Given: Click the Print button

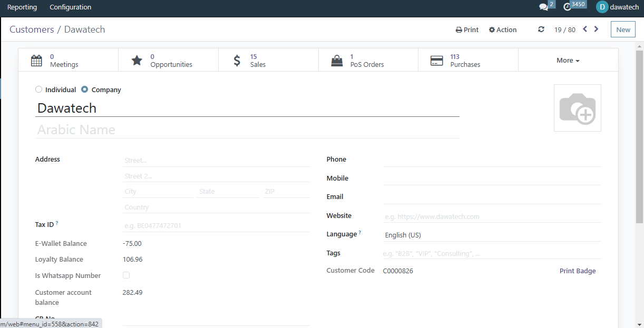Looking at the screenshot, I should click(467, 29).
